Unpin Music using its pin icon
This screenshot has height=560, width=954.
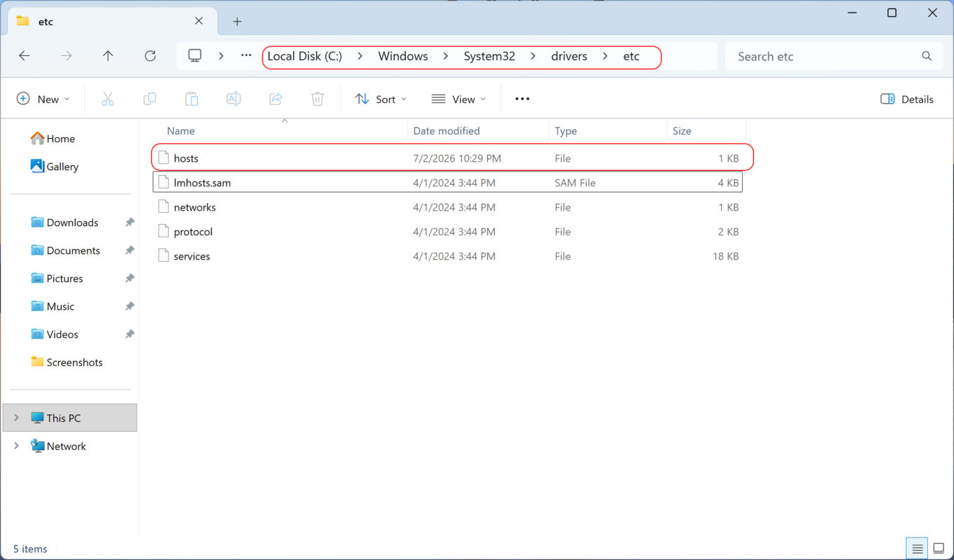129,307
